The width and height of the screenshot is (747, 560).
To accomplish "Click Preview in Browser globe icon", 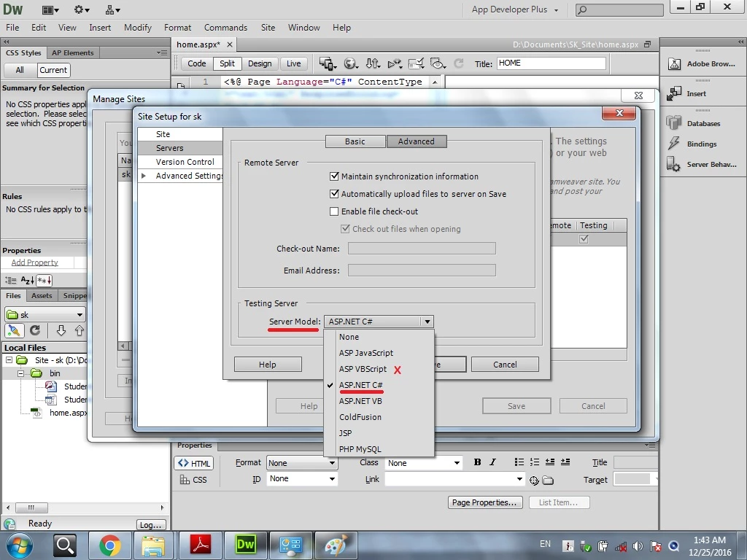I will point(351,63).
